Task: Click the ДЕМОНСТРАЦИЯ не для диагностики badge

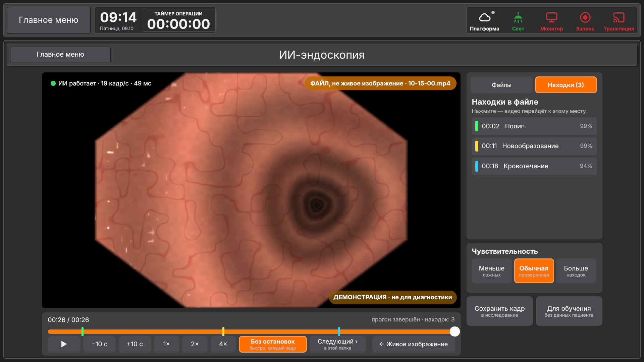Action: 393,297
